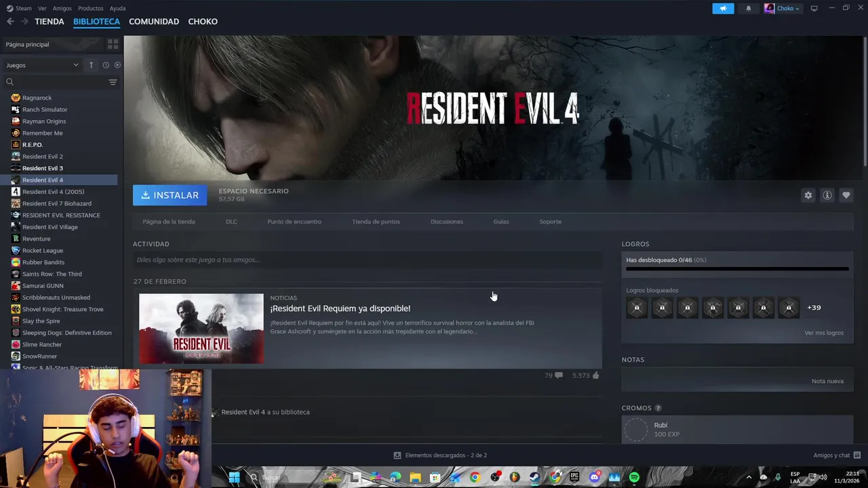Open the DLC link
This screenshot has width=868, height=488.
pos(231,222)
